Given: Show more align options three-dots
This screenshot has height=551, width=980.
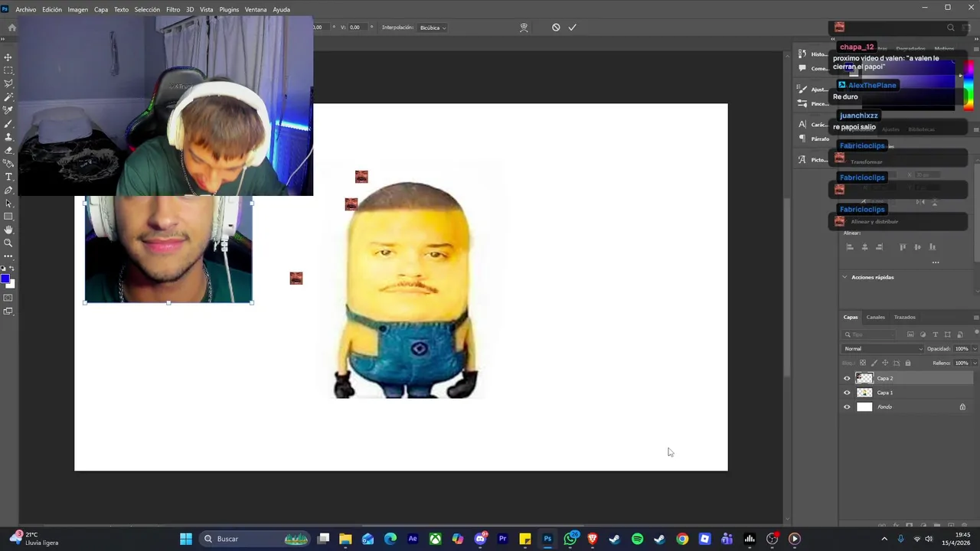Looking at the screenshot, I should point(936,262).
